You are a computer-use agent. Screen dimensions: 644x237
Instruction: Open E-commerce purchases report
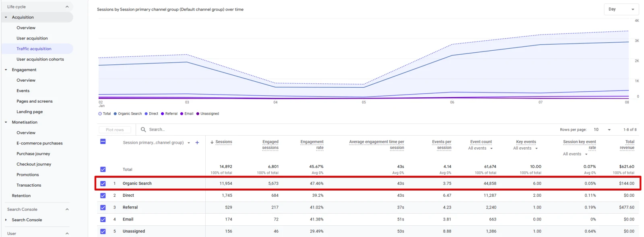pyautogui.click(x=39, y=143)
